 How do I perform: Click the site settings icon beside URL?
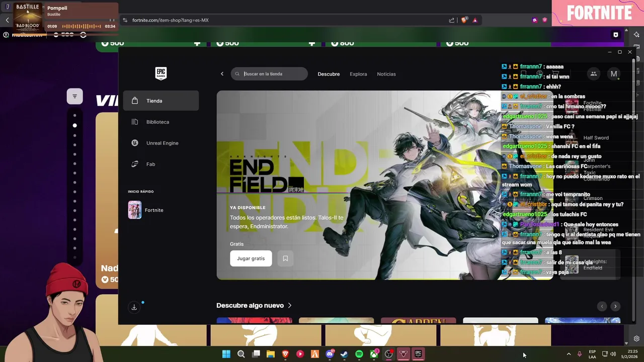pos(125,20)
